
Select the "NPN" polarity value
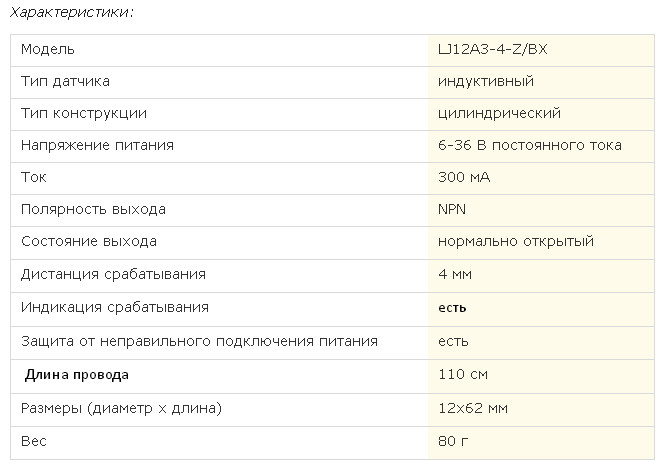(453, 209)
